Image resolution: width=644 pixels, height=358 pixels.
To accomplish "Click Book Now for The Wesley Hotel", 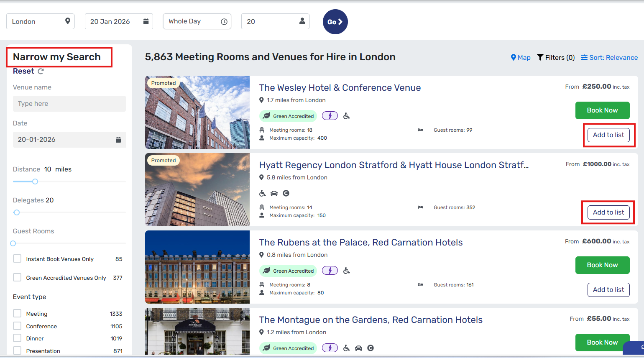I will (x=602, y=110).
